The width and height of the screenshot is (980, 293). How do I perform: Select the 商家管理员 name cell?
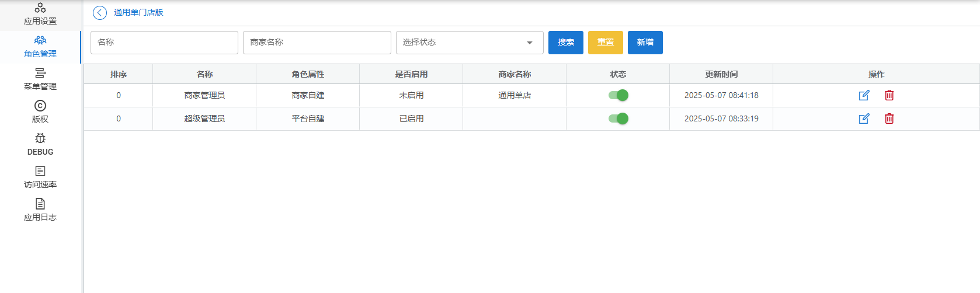204,95
